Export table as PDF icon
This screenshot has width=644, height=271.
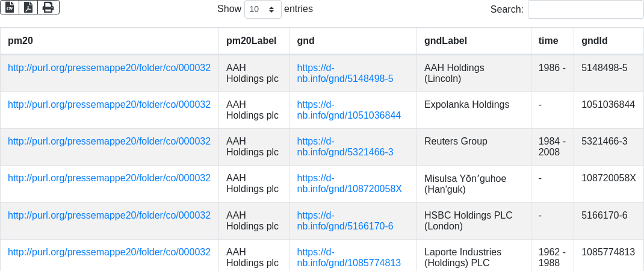28,7
